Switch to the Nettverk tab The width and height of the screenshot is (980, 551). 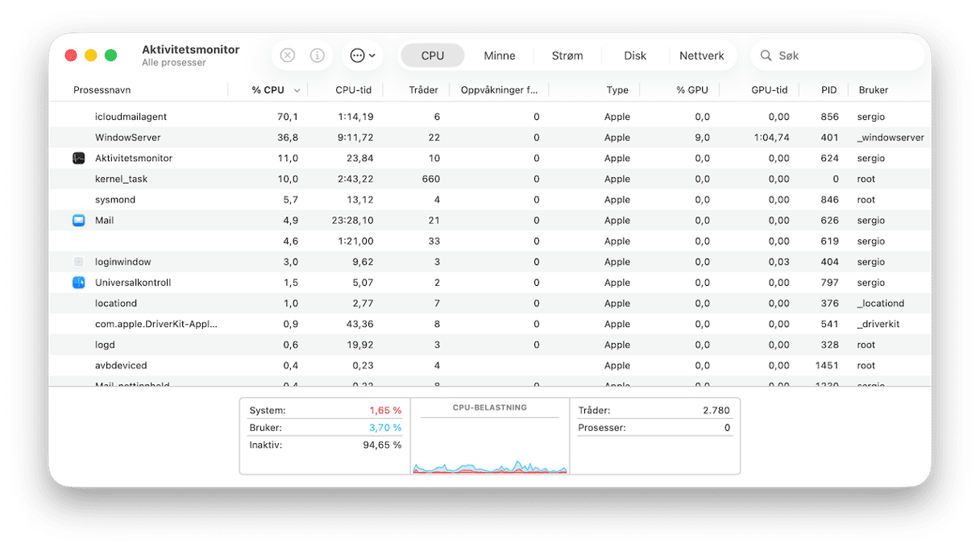[702, 56]
